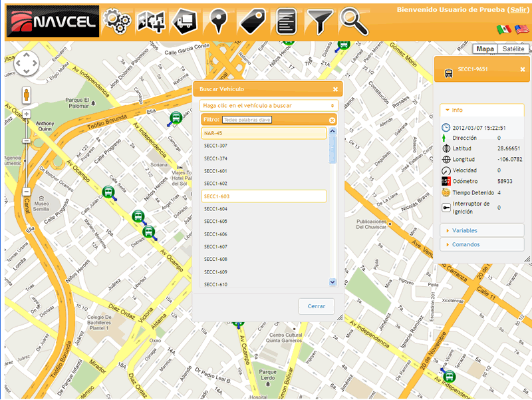Expand the Variables section
This screenshot has height=400, width=532.
[481, 230]
